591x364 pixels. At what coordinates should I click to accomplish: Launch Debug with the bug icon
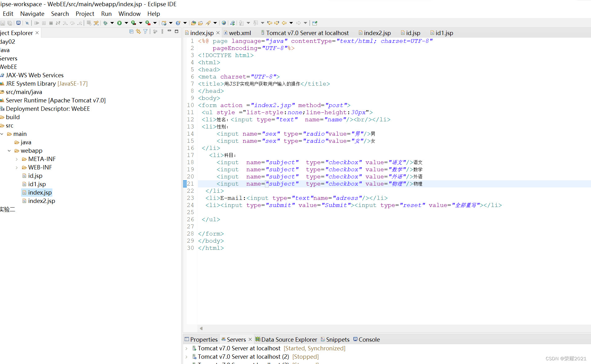tap(105, 23)
